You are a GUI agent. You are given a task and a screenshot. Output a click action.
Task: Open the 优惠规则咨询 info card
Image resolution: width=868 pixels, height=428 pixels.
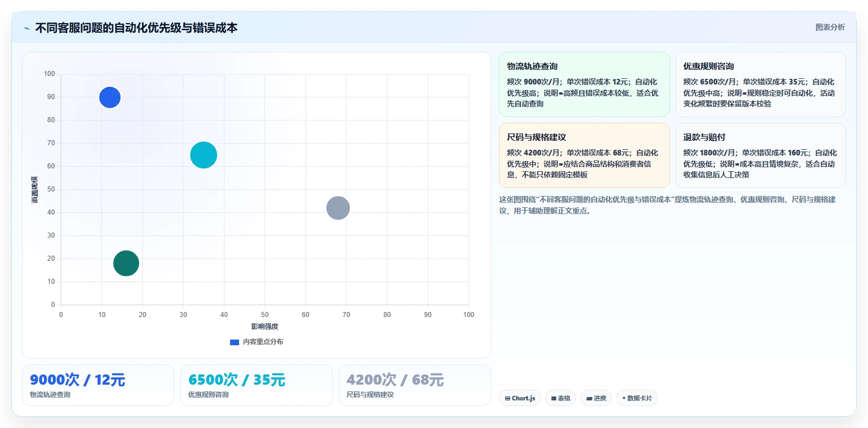coord(761,84)
